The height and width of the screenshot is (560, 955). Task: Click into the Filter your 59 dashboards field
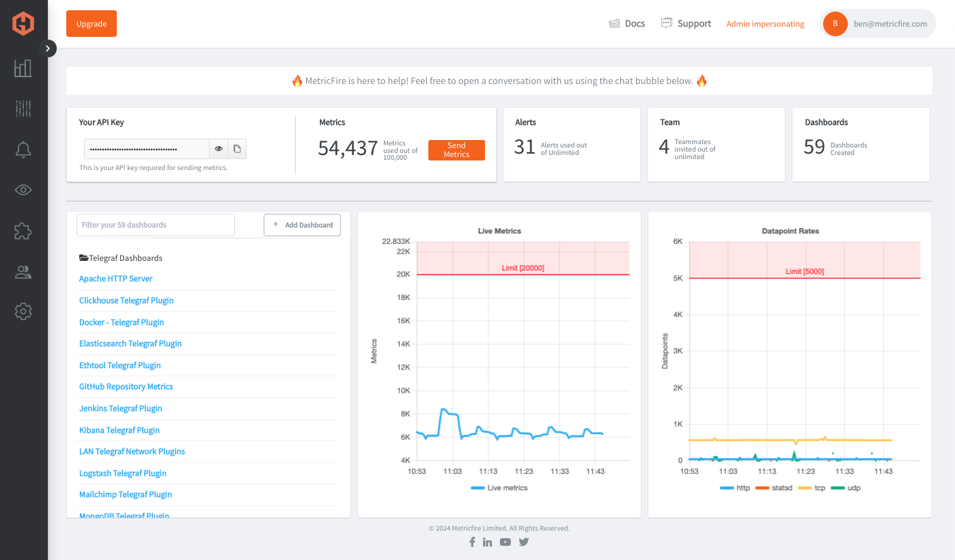tap(156, 225)
